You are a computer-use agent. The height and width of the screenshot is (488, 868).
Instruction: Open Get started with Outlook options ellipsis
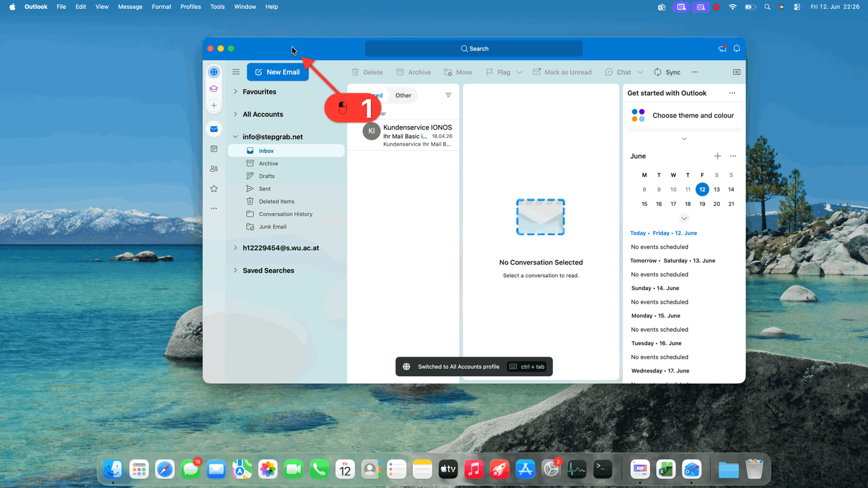click(732, 93)
